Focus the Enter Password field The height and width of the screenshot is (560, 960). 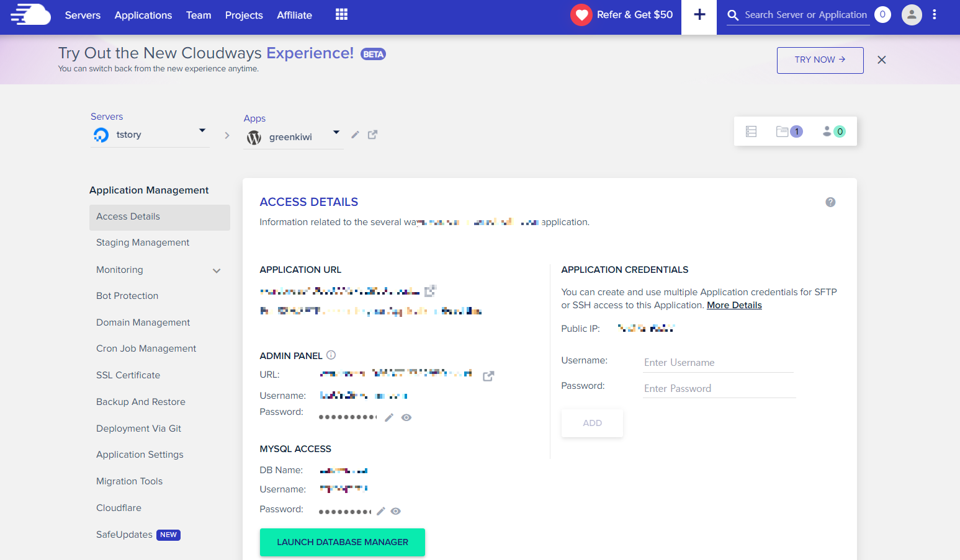(720, 389)
